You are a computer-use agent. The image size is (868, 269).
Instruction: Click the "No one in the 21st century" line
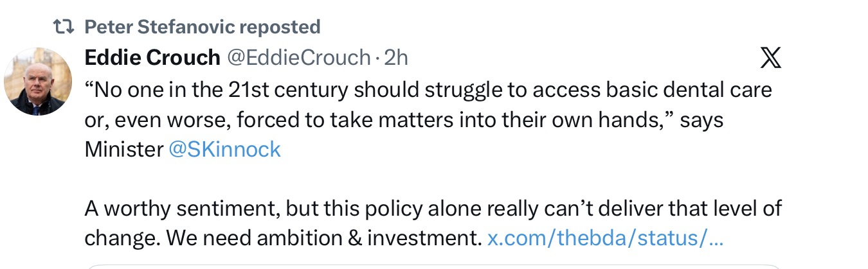click(428, 89)
